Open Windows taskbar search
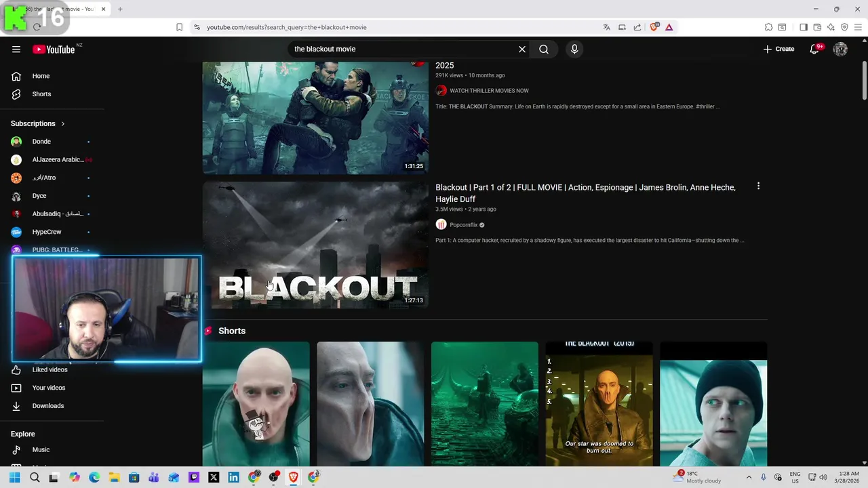 (35, 477)
